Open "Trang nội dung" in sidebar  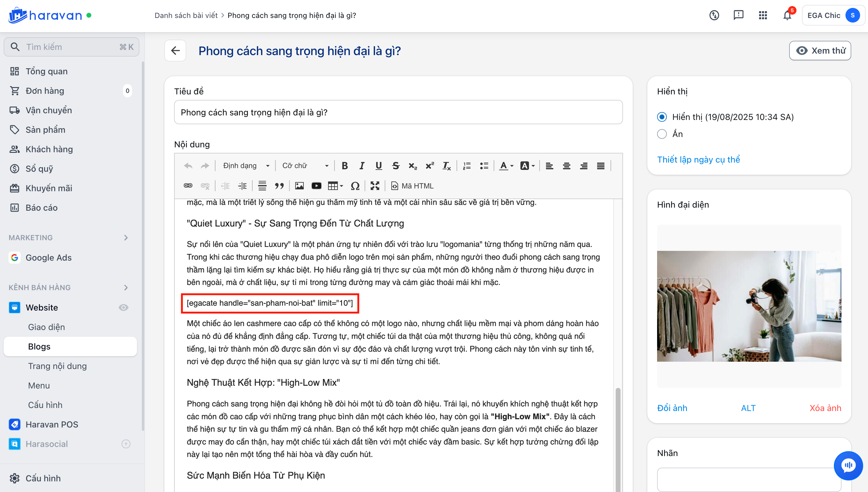click(58, 366)
